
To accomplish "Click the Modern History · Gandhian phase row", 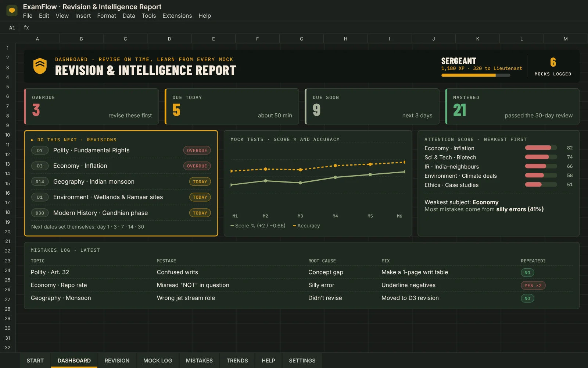I will click(x=121, y=213).
